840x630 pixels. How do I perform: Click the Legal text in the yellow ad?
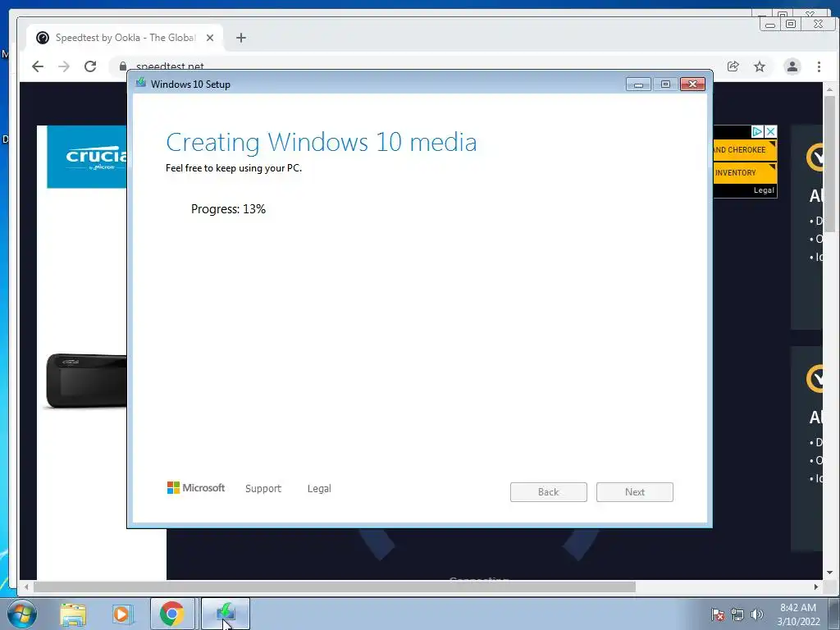(x=764, y=190)
